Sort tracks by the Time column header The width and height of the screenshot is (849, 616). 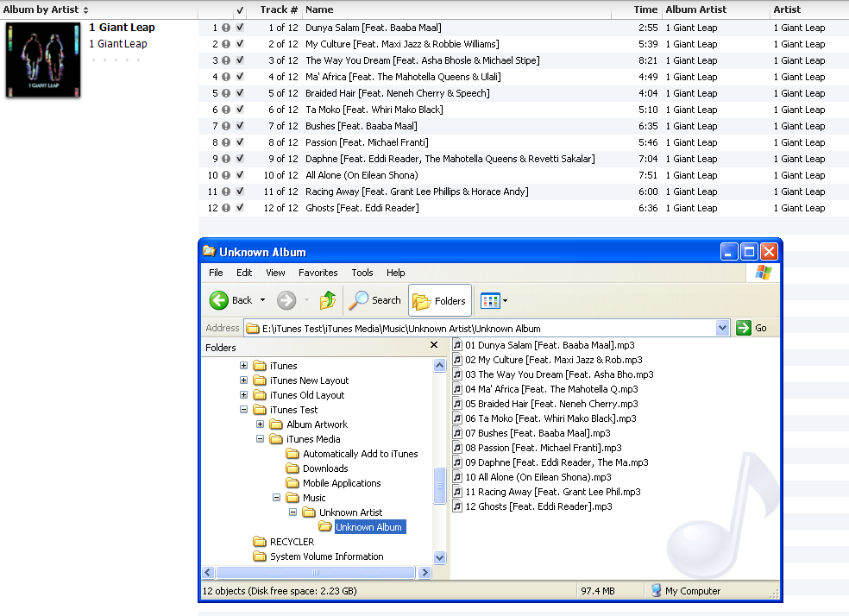(637, 9)
